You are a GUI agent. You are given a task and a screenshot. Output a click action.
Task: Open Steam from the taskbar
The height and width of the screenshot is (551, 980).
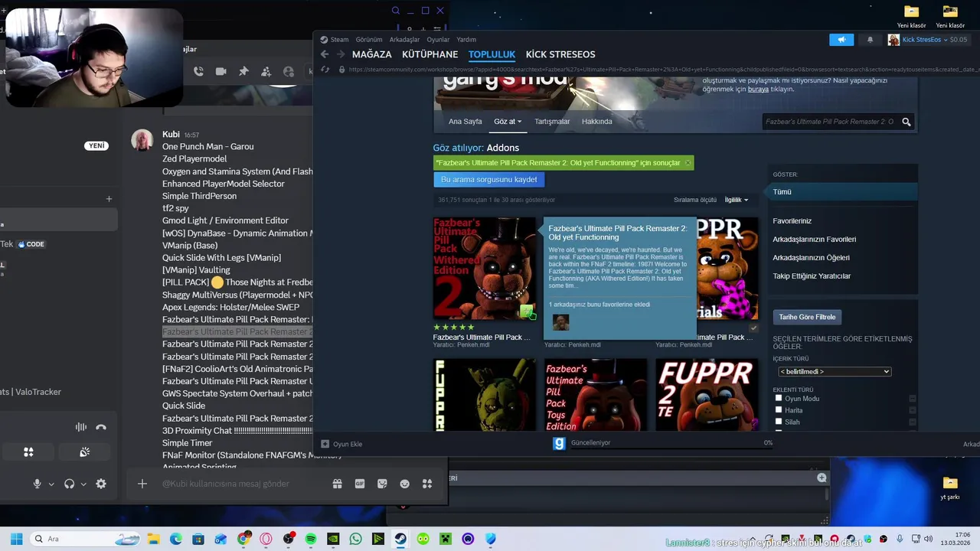pos(400,539)
